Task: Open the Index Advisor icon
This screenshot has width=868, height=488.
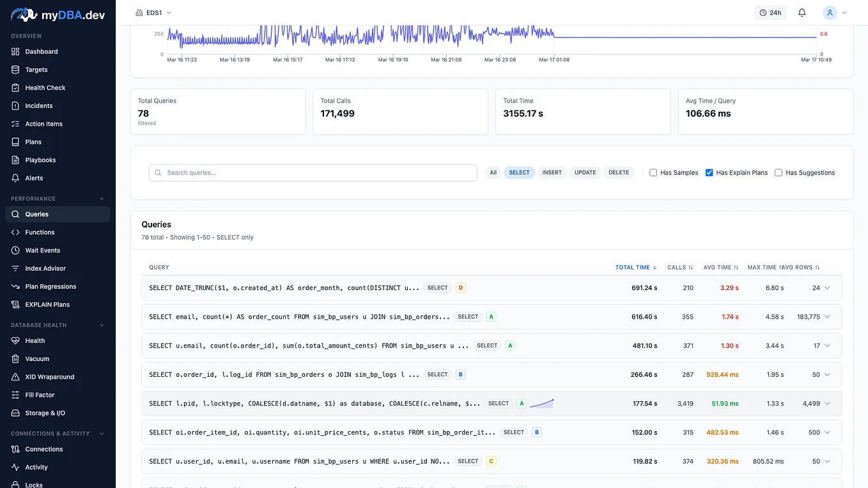Action: coord(15,268)
